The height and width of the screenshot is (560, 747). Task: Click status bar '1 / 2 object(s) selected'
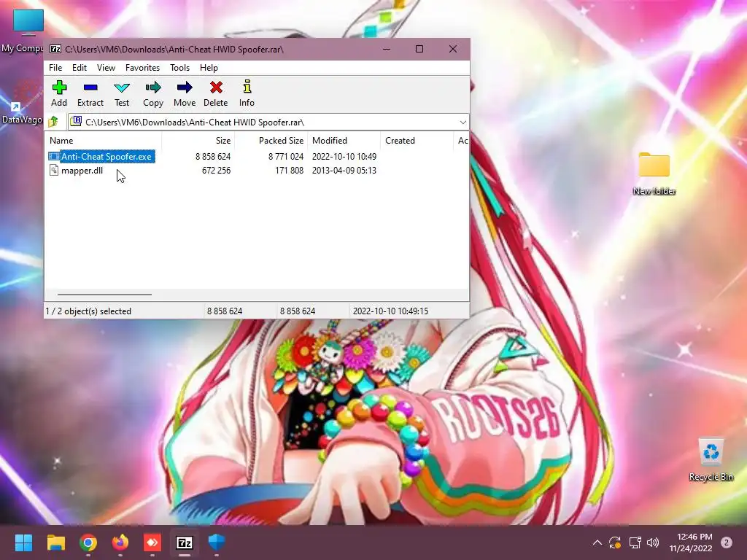coord(88,311)
